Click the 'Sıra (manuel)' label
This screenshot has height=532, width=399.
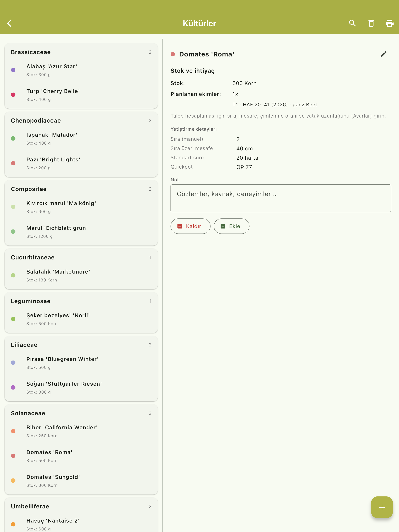pyautogui.click(x=187, y=139)
